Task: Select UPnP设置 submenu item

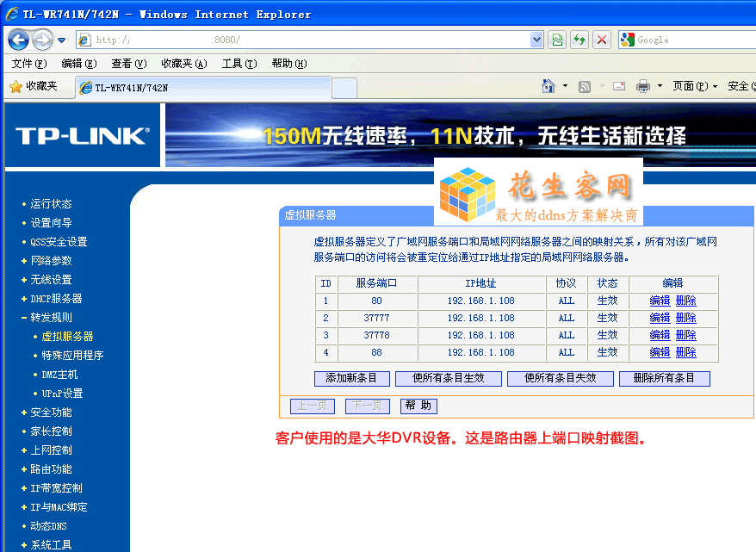Action: 62,394
